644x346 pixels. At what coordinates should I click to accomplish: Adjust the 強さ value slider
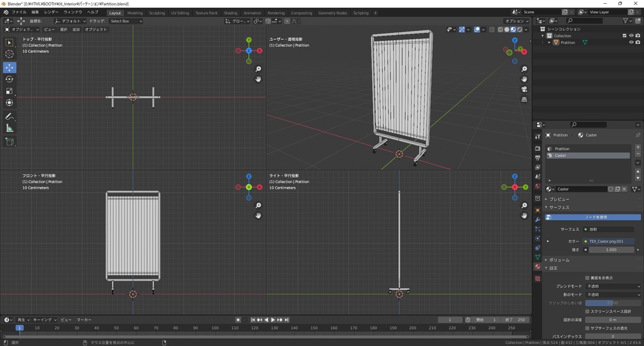coord(610,250)
